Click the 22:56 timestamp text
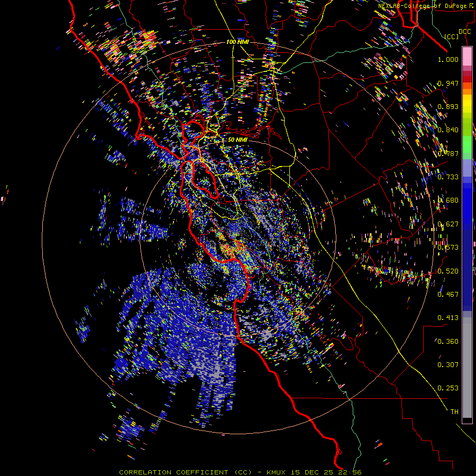476x476 pixels. click(350, 472)
